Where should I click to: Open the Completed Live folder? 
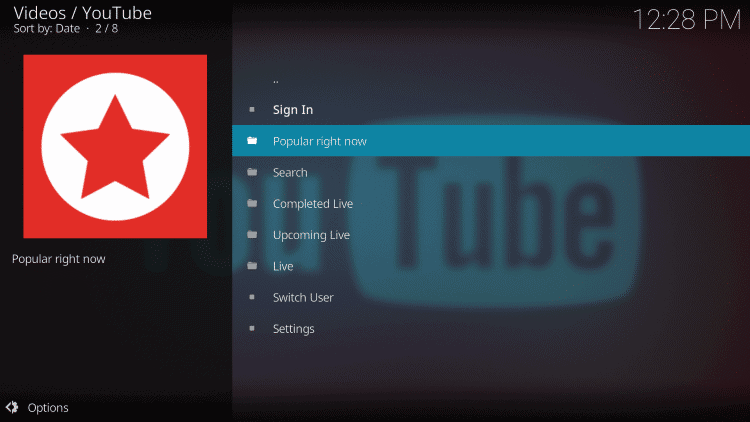coord(491,203)
